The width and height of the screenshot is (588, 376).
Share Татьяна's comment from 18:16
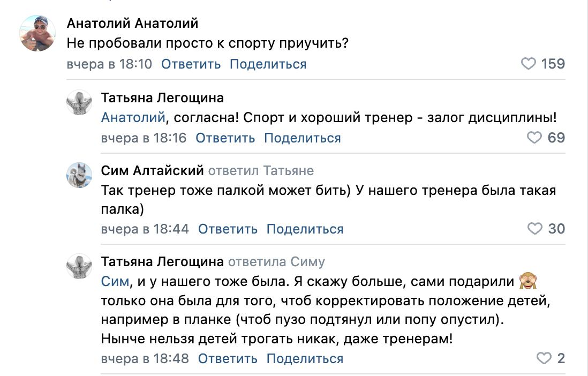tap(302, 138)
